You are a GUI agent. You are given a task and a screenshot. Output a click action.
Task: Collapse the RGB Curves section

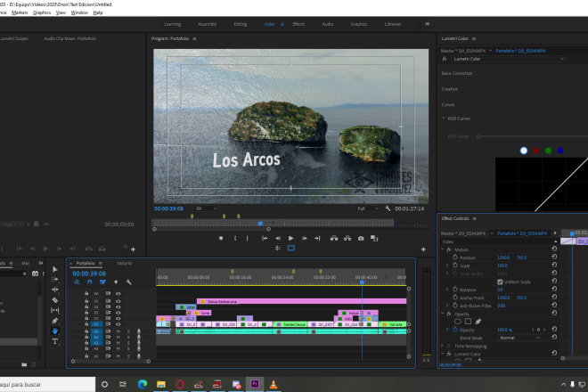(444, 118)
